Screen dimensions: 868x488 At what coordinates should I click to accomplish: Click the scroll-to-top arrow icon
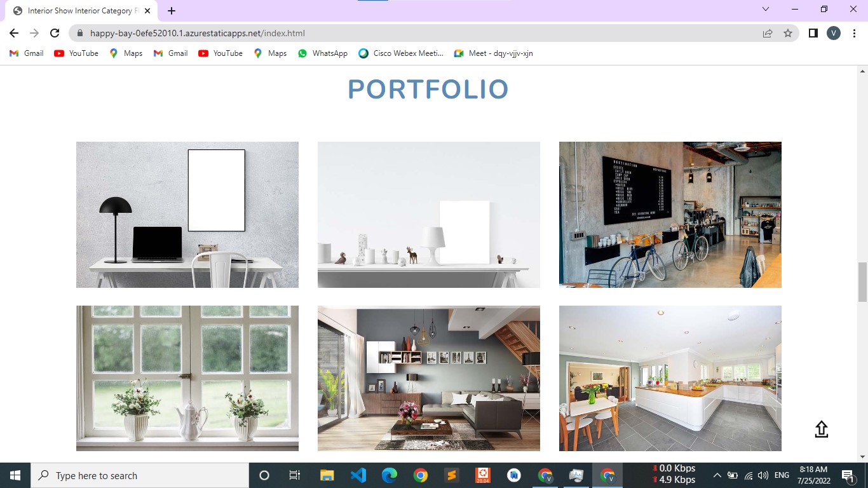point(821,430)
